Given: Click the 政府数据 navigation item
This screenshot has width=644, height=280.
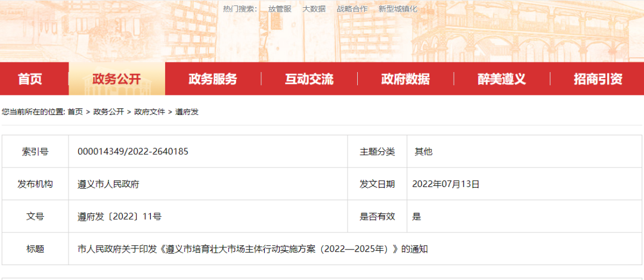Looking at the screenshot, I should tap(405, 79).
